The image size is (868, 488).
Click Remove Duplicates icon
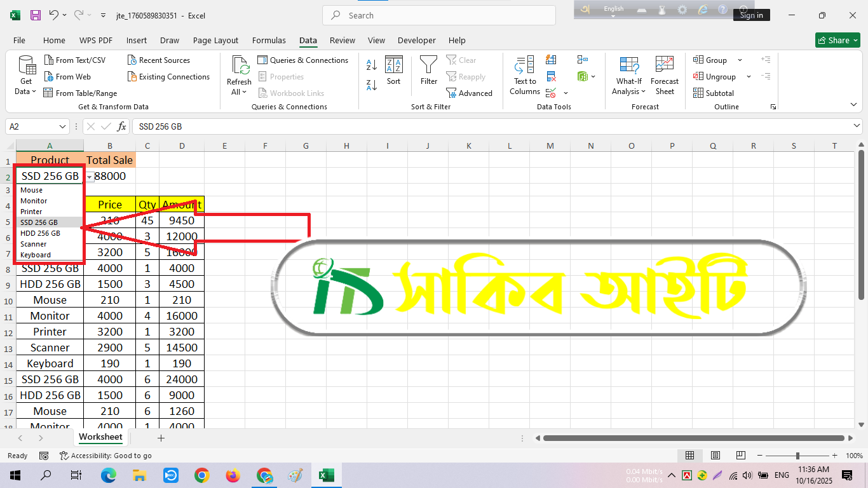[551, 76]
